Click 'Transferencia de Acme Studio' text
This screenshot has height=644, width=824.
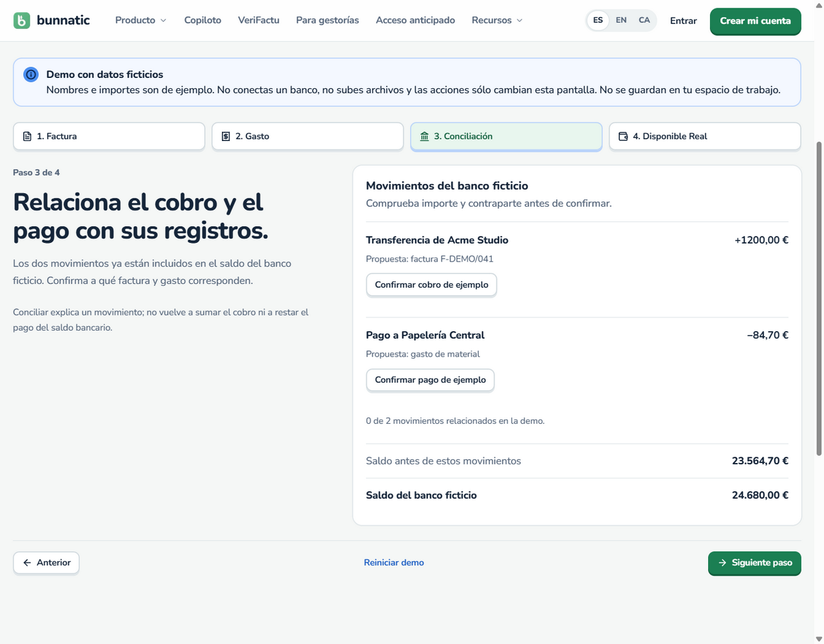pos(437,240)
